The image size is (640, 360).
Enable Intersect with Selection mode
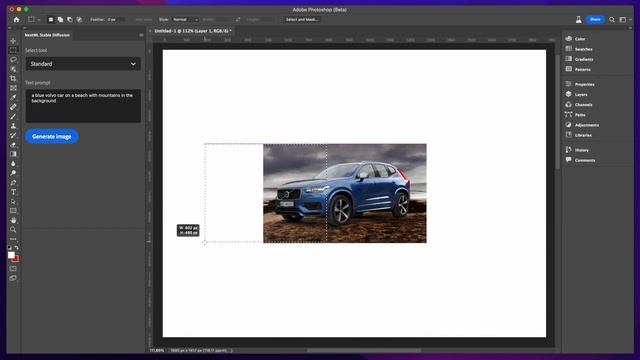click(79, 19)
